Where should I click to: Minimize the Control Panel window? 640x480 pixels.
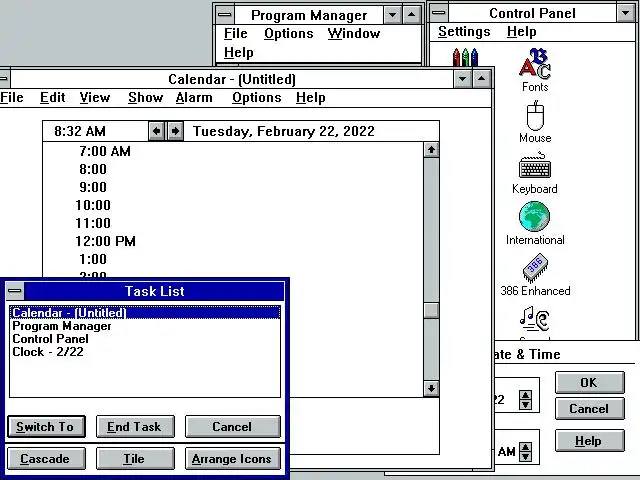626,13
